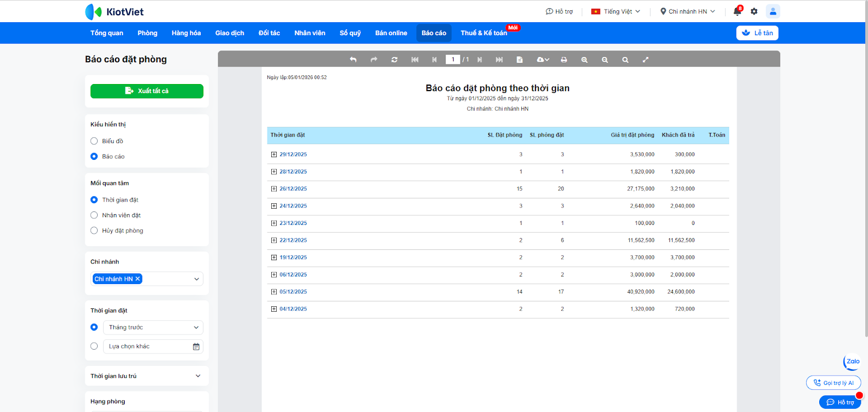Open the export cloud download menu

click(x=543, y=60)
